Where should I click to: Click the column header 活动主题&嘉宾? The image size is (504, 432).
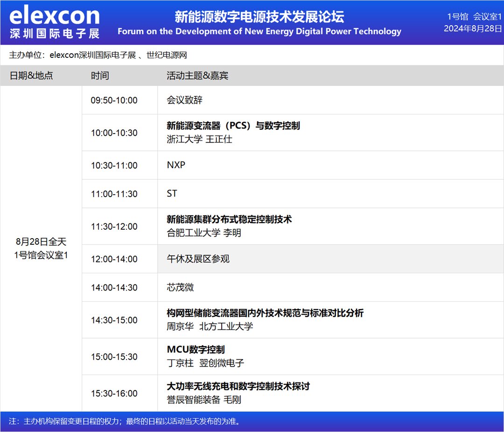[197, 76]
